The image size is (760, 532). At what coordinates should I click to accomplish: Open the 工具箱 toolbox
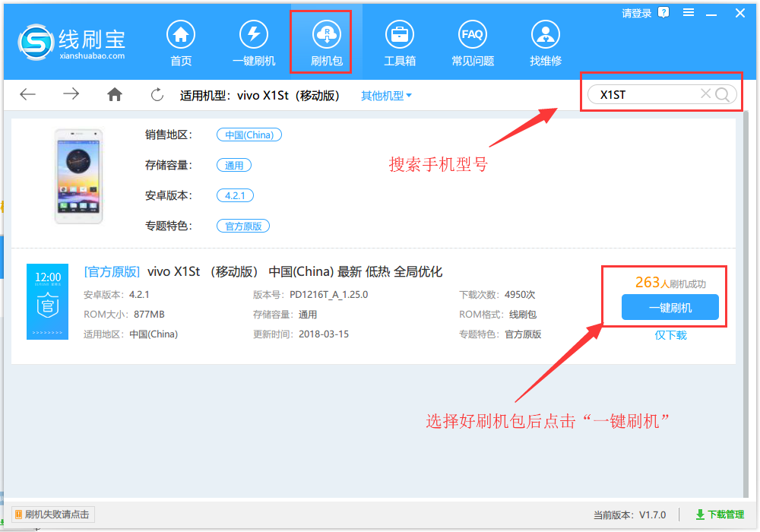[399, 44]
